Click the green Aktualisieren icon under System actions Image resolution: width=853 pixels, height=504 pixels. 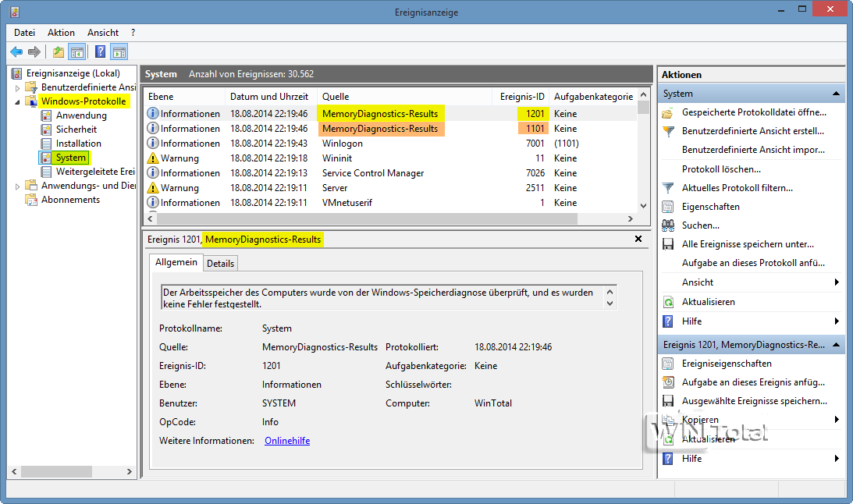click(668, 302)
